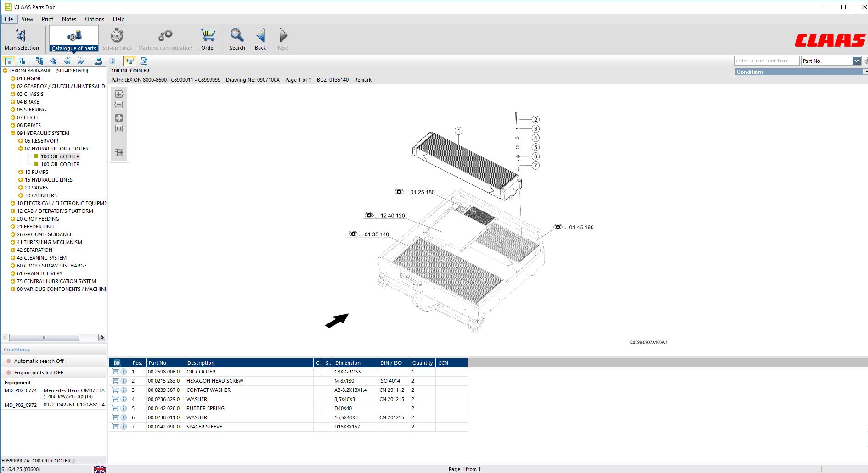The height and width of the screenshot is (473, 868).
Task: Click the tree scrollbar right arrow
Action: coord(102,338)
